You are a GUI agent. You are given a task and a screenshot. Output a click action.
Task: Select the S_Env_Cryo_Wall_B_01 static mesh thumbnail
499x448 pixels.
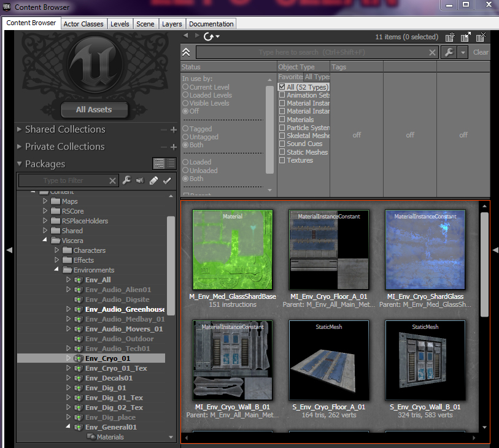[x=425, y=360]
